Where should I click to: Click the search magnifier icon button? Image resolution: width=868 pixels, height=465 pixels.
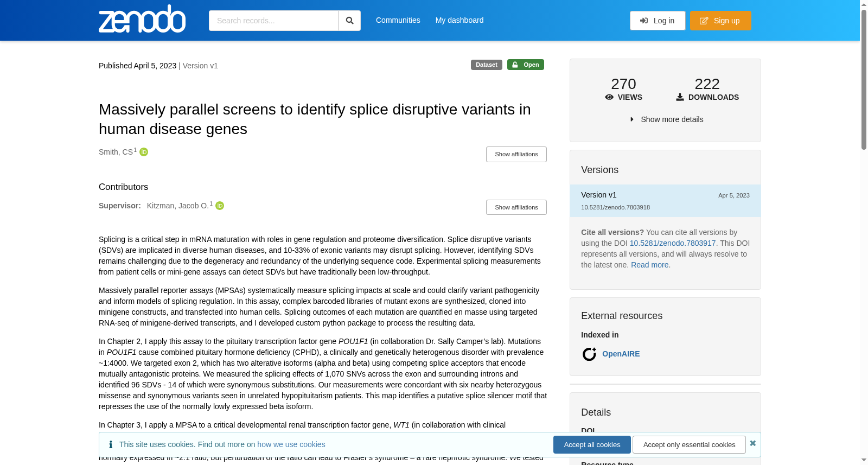tap(349, 21)
